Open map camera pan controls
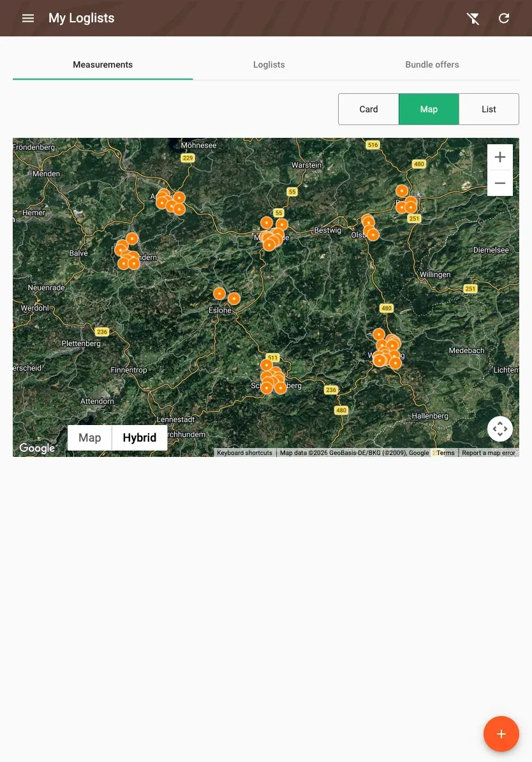Image resolution: width=532 pixels, height=762 pixels. point(500,429)
